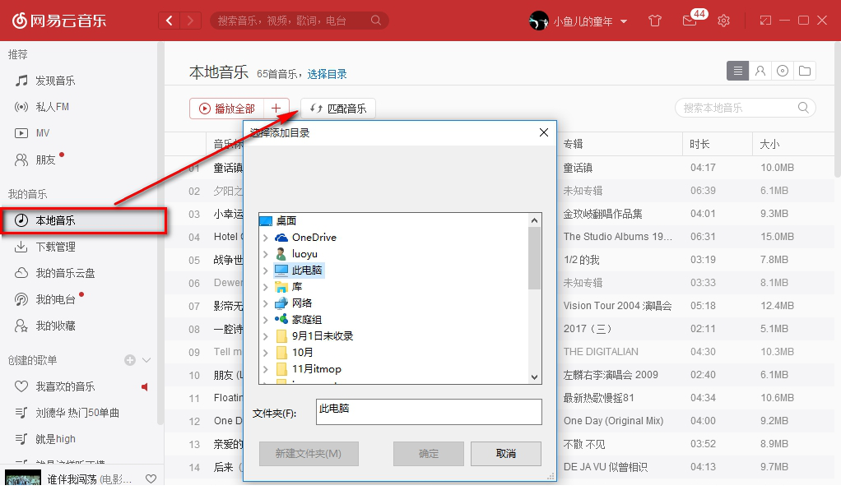841x504 pixels.
Task: Sort by the 专辑 column header
Action: point(573,144)
